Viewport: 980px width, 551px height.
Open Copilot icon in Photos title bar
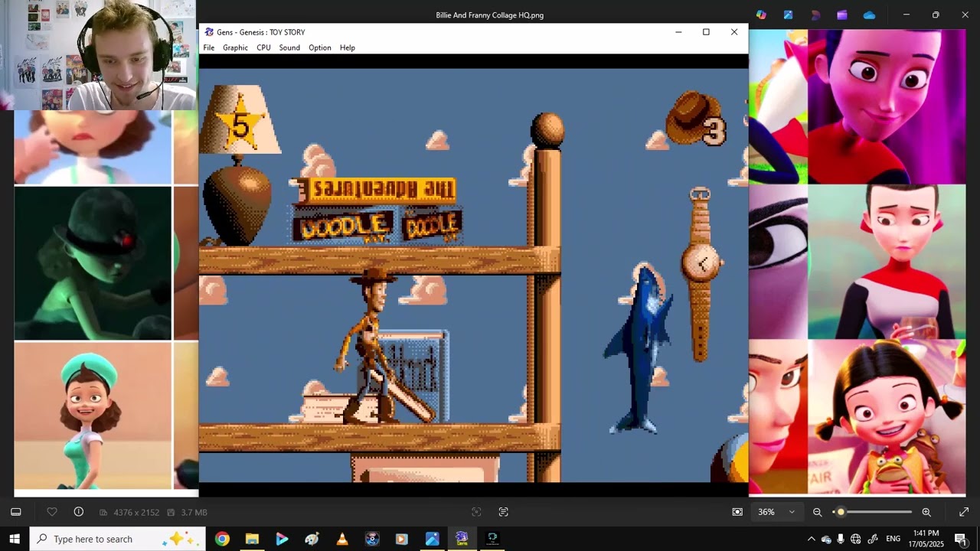click(x=761, y=15)
